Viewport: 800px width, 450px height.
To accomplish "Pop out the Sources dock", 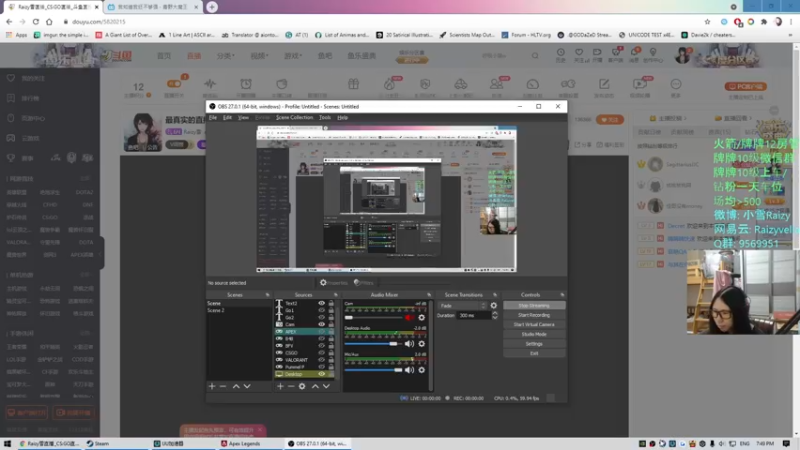I will tap(336, 295).
